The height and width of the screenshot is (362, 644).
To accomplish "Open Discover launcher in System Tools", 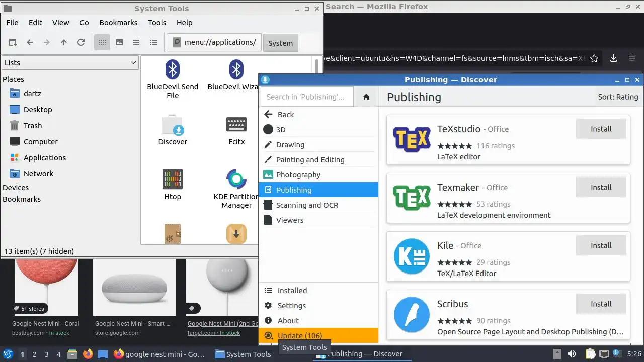I will click(x=173, y=130).
